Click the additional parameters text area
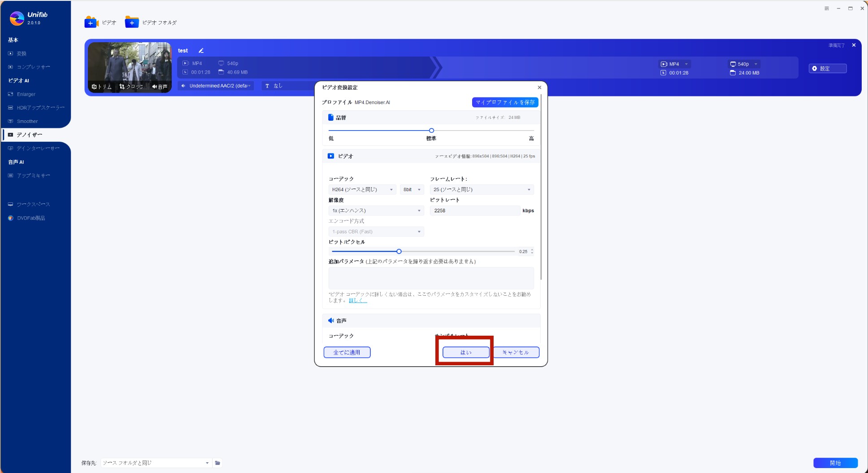Image resolution: width=868 pixels, height=473 pixels. point(431,278)
